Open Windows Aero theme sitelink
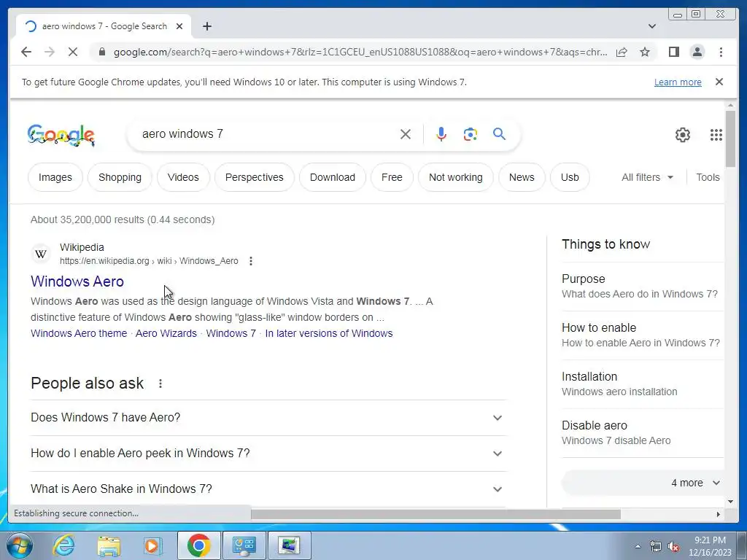The width and height of the screenshot is (747, 560). [x=79, y=333]
